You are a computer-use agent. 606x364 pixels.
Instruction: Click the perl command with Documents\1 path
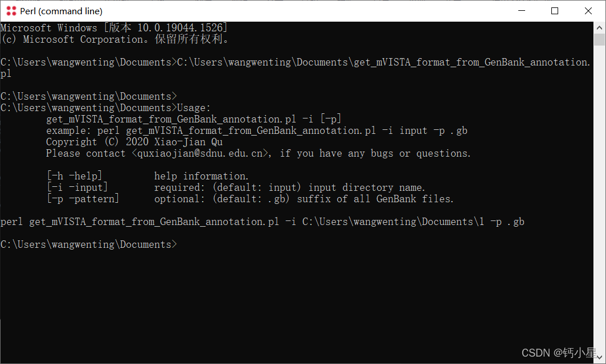click(262, 222)
